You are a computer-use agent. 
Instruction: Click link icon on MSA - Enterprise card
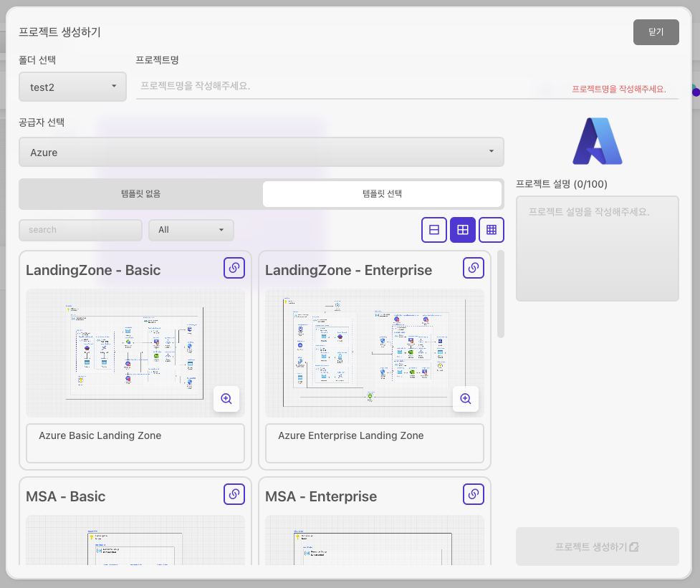[473, 494]
